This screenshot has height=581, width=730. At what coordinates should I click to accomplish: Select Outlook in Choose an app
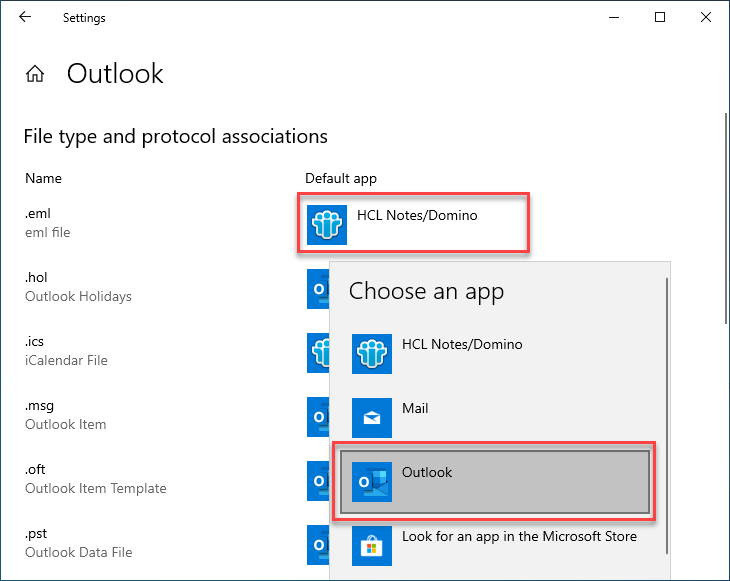click(495, 482)
